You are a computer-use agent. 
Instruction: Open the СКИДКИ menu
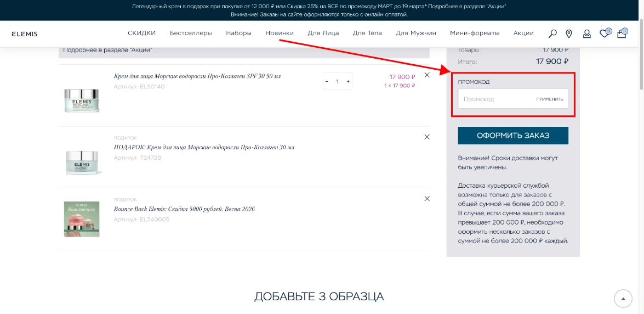coord(142,33)
